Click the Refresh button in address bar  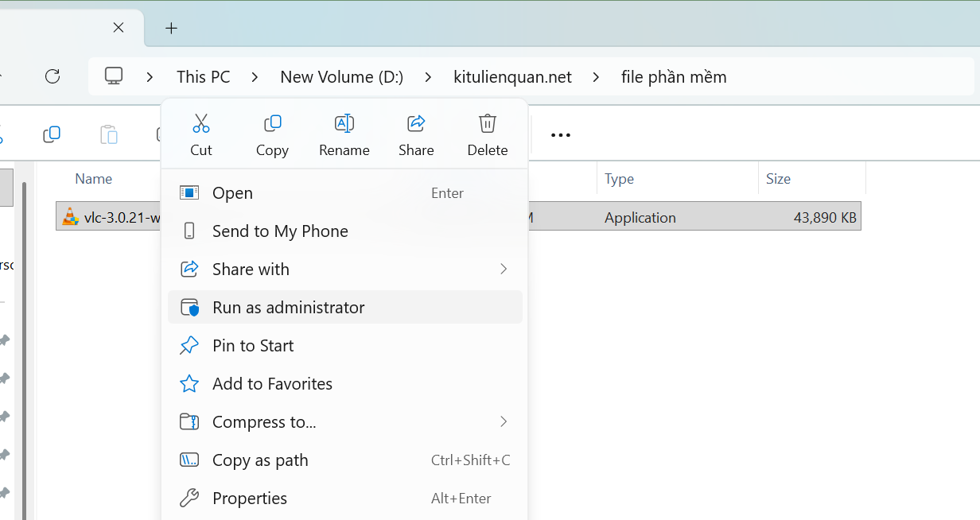coord(52,76)
